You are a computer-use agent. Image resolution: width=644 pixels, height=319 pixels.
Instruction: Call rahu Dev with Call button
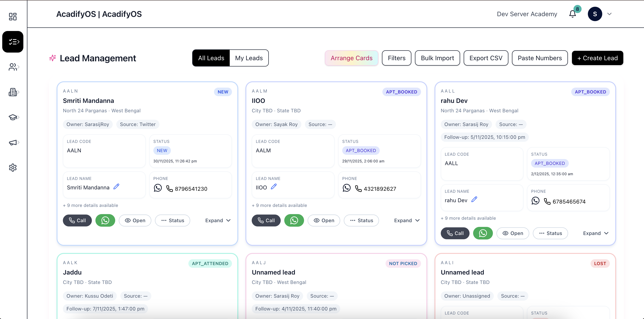click(x=455, y=233)
